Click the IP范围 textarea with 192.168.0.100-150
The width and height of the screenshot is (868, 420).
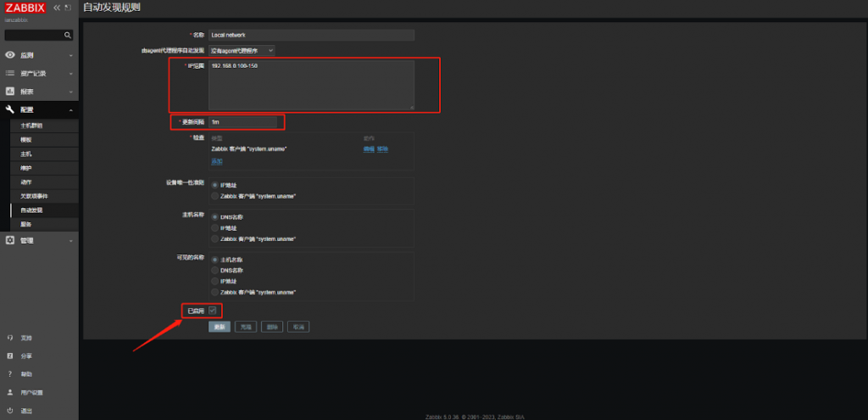click(x=312, y=85)
